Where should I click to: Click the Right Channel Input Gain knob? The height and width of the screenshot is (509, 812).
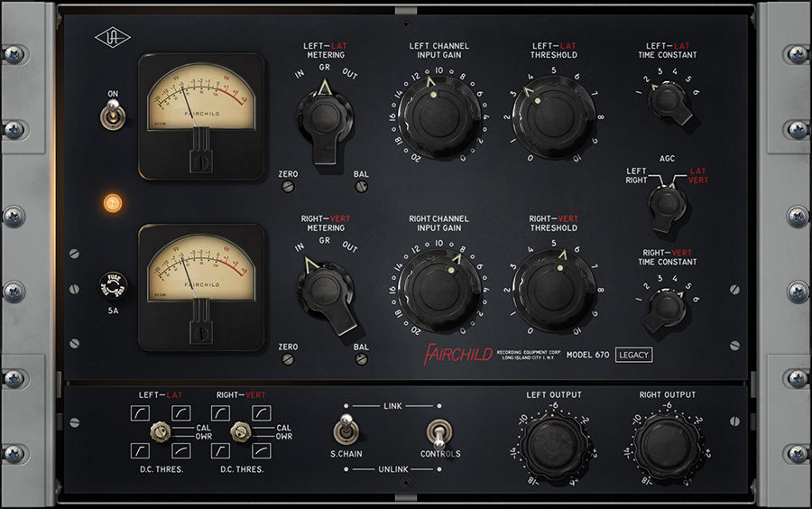tap(439, 290)
